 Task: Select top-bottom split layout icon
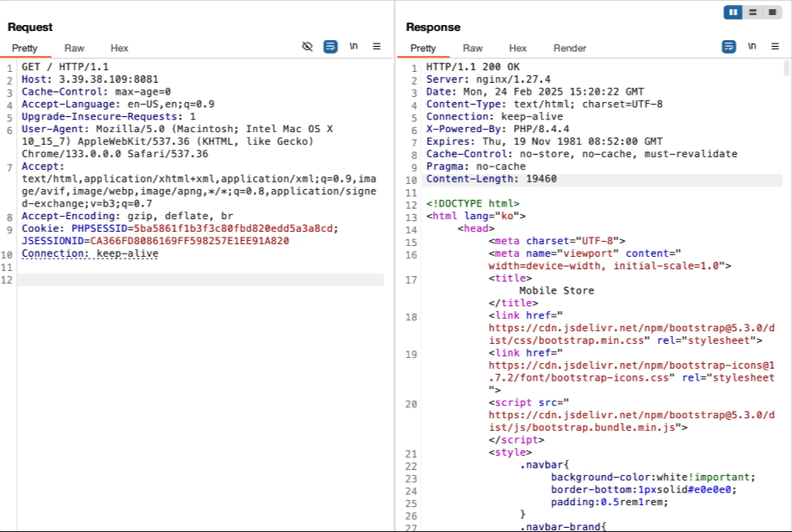click(x=753, y=12)
